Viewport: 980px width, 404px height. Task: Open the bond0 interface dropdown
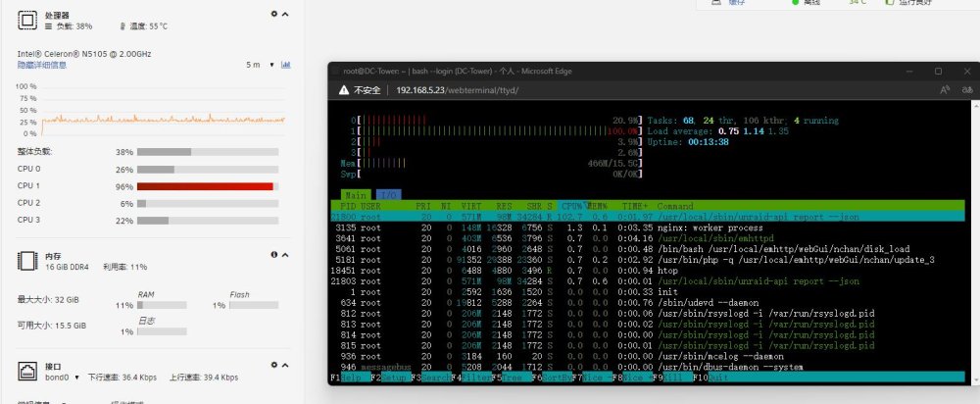[63, 378]
